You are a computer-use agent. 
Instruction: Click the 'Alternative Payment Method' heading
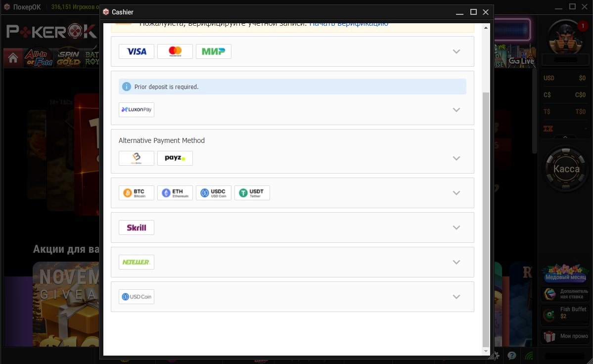pyautogui.click(x=162, y=140)
